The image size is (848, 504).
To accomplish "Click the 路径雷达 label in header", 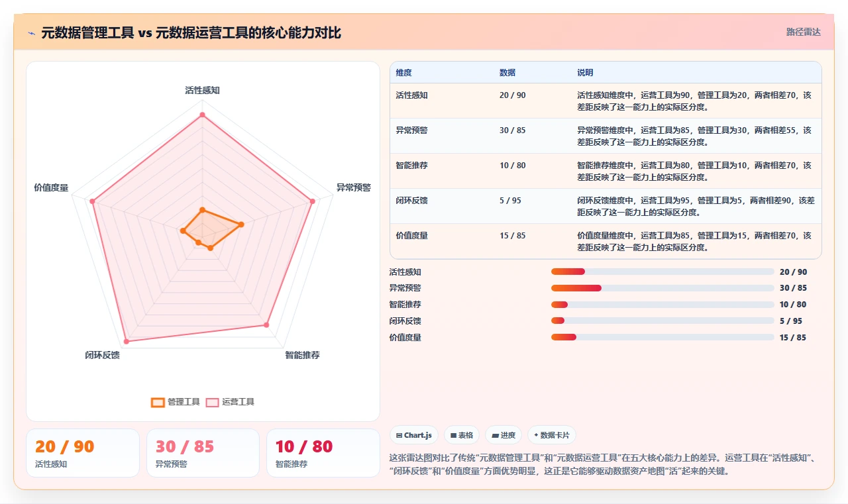I will point(803,32).
